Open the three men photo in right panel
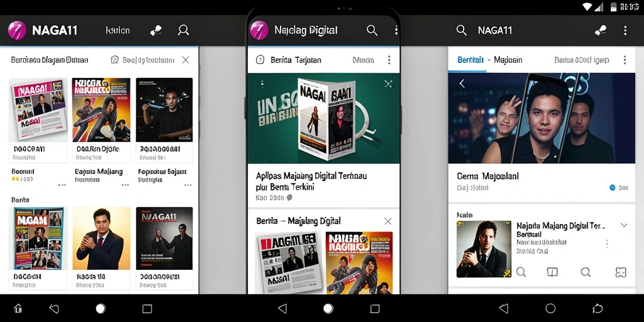Viewport: 644px width, 322px height. [x=541, y=118]
